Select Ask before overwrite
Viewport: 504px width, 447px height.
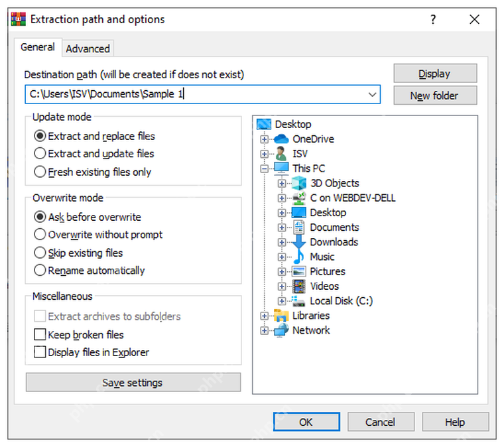click(x=88, y=217)
